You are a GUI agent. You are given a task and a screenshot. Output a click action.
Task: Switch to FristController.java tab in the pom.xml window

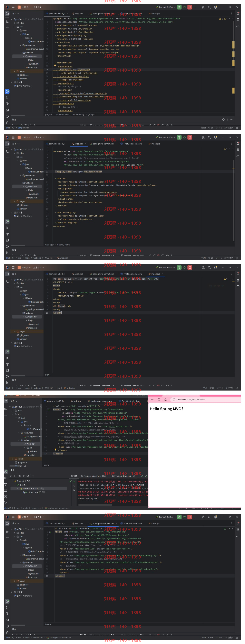131,14
